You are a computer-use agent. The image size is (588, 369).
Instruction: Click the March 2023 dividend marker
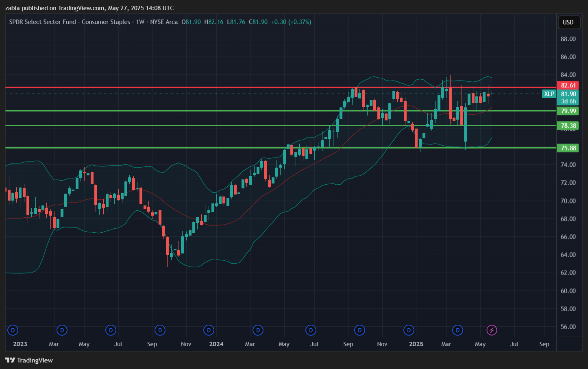point(62,330)
